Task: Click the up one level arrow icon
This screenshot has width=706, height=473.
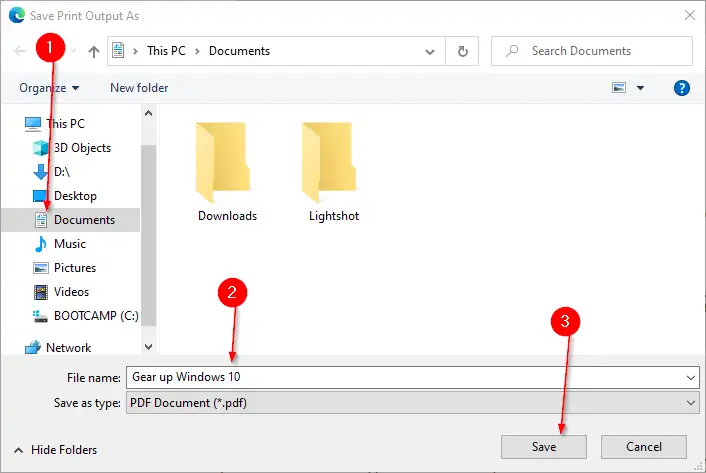Action: [94, 52]
